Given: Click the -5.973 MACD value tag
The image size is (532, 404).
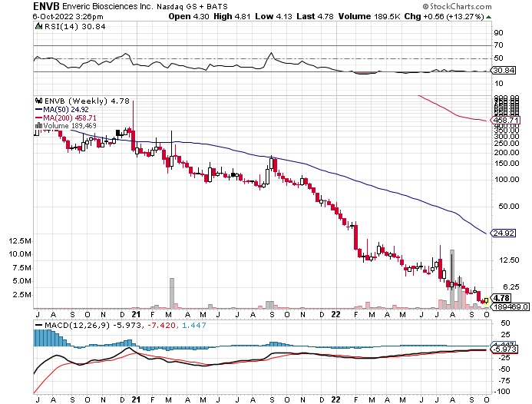Looking at the screenshot, I should [x=505, y=349].
